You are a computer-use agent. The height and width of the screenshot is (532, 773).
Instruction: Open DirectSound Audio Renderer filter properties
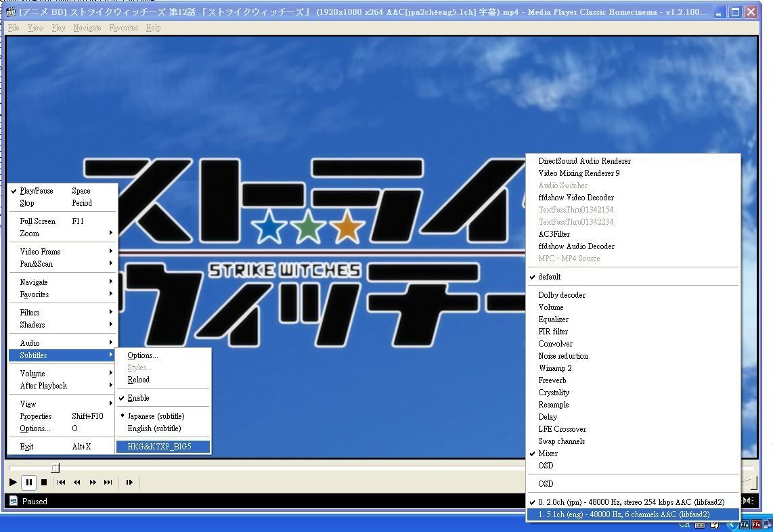(633, 160)
